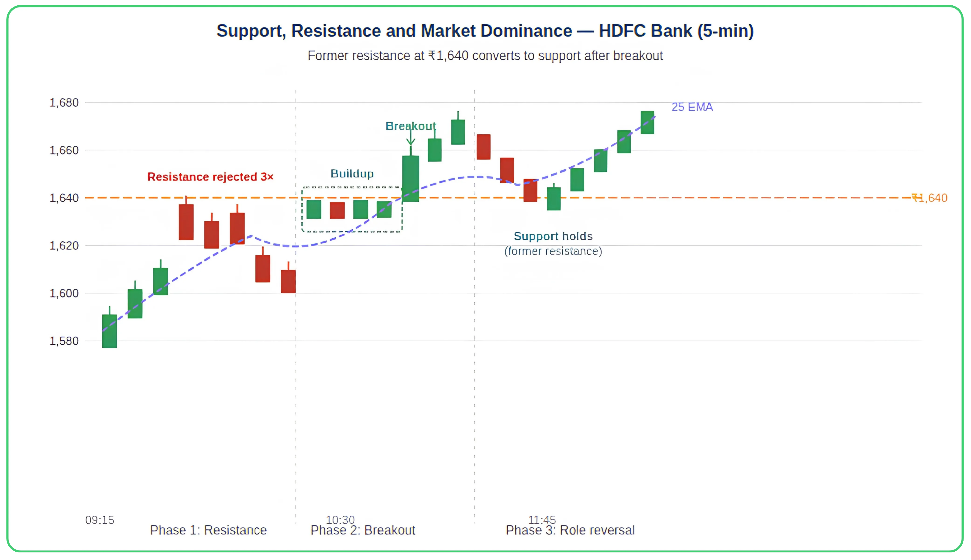Click the 'Support holds' annotation
This screenshot has height=560, width=971.
coord(553,236)
